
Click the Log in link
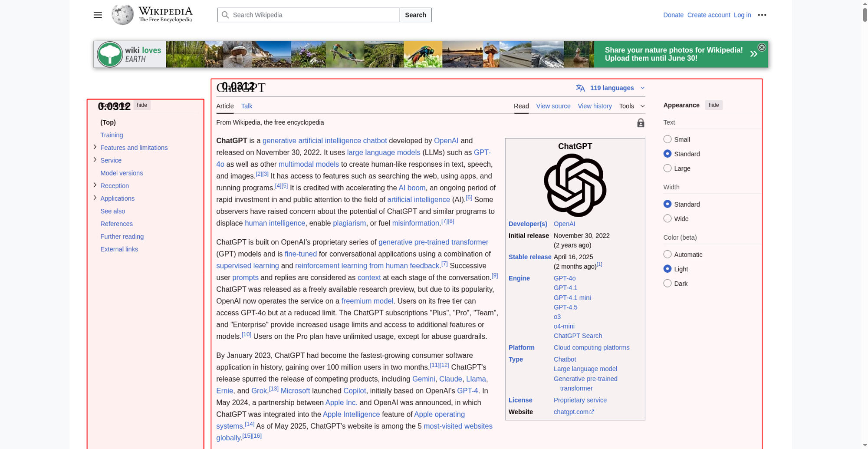[x=742, y=15]
